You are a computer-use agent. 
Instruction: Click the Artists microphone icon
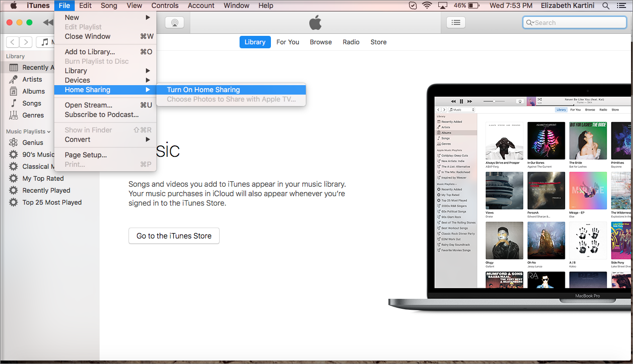(x=13, y=79)
